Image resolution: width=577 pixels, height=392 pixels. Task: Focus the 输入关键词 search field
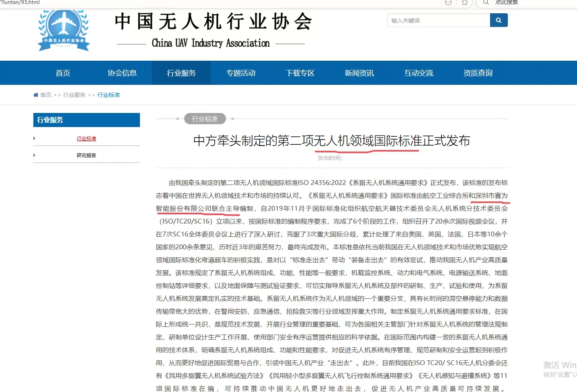pyautogui.click(x=439, y=20)
